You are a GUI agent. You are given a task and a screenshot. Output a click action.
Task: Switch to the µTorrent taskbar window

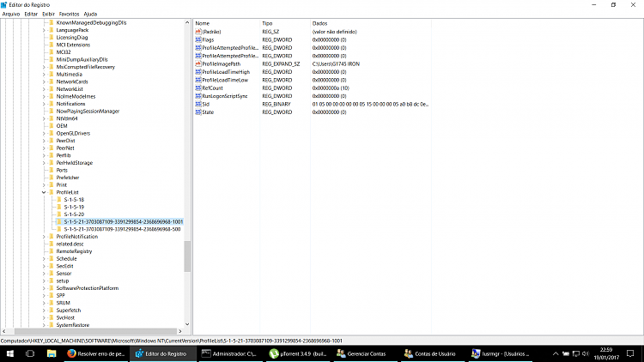298,353
